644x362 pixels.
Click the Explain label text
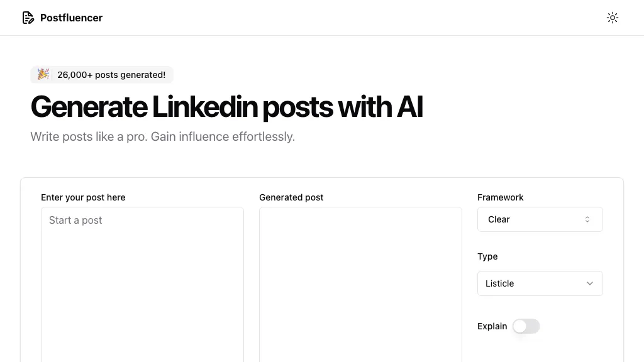coord(492,326)
